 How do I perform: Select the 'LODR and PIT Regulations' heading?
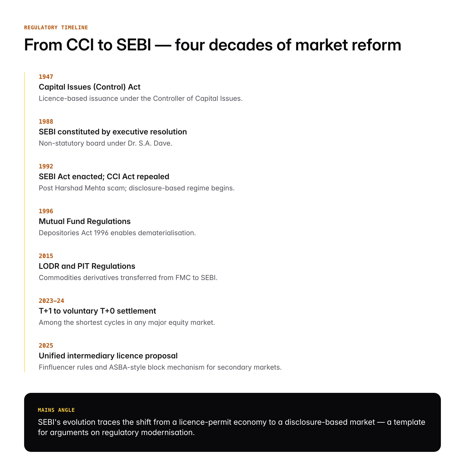click(x=87, y=266)
